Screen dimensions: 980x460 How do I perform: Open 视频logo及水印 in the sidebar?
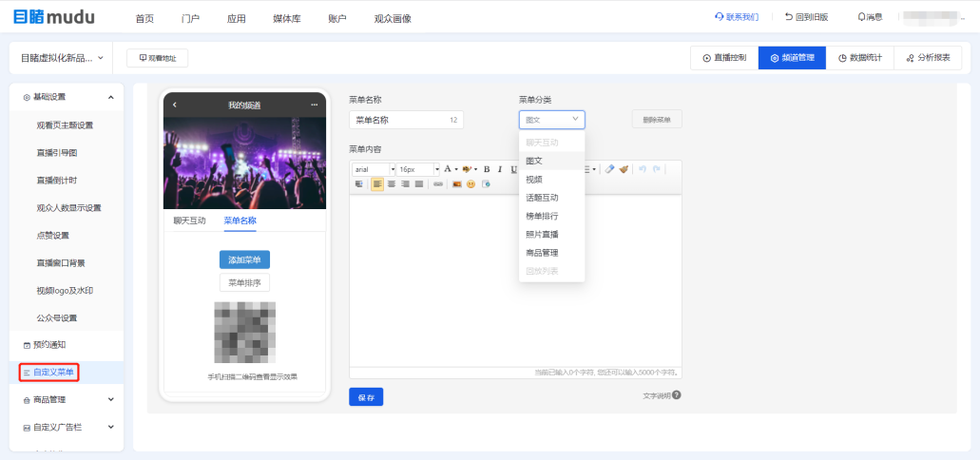tap(65, 291)
